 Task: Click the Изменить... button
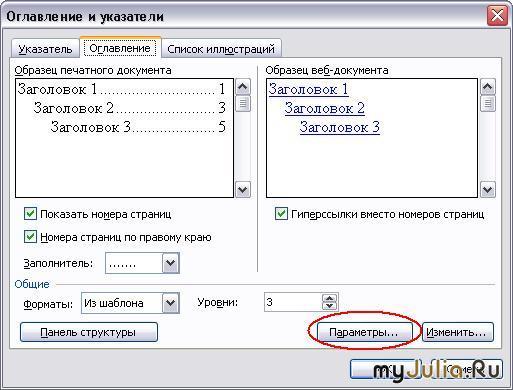point(457,332)
